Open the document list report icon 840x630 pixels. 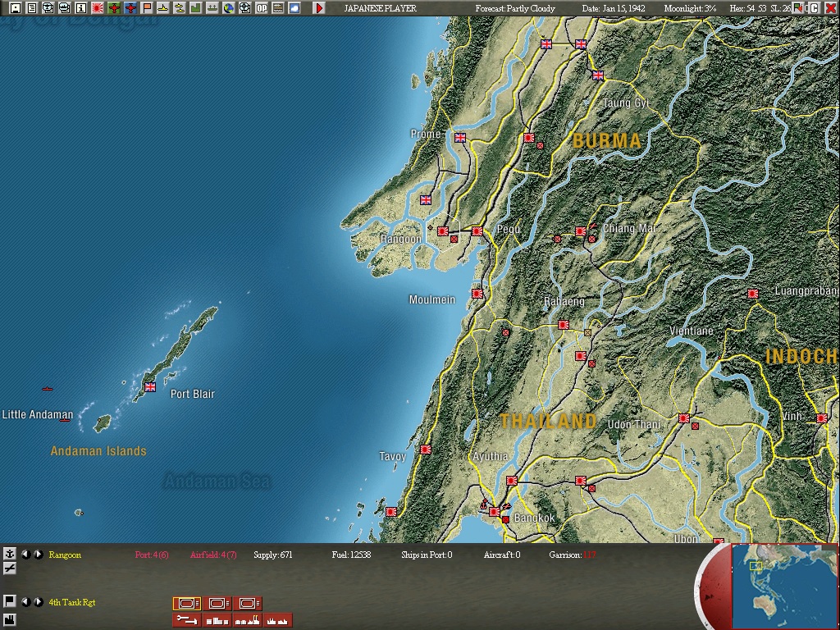click(32, 8)
